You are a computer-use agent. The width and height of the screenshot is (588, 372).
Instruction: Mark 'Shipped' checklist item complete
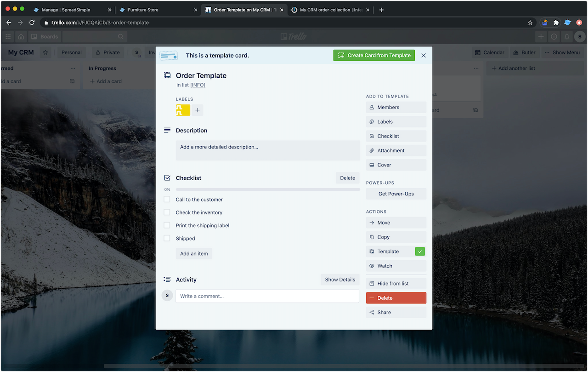tap(168, 238)
